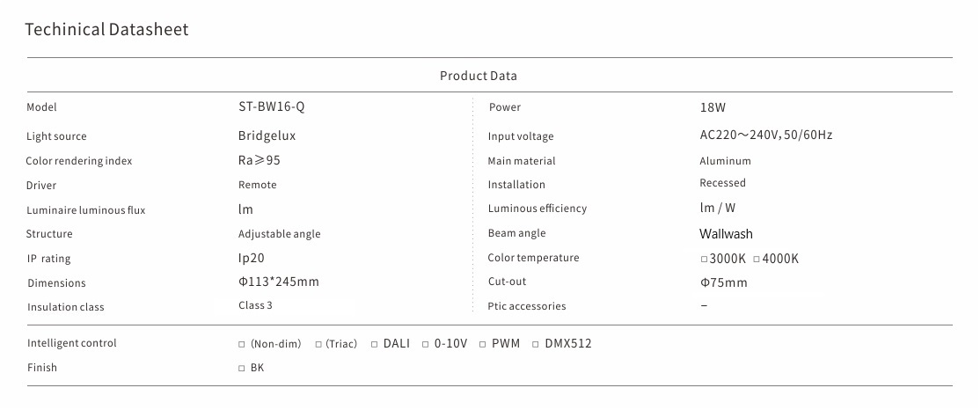Click the Φ113*245mm dimensions value

(x=279, y=282)
